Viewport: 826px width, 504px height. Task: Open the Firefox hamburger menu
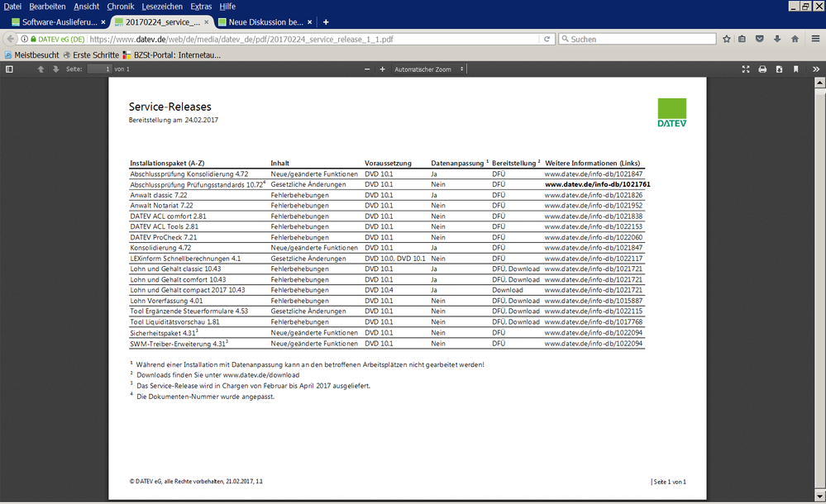pos(815,39)
